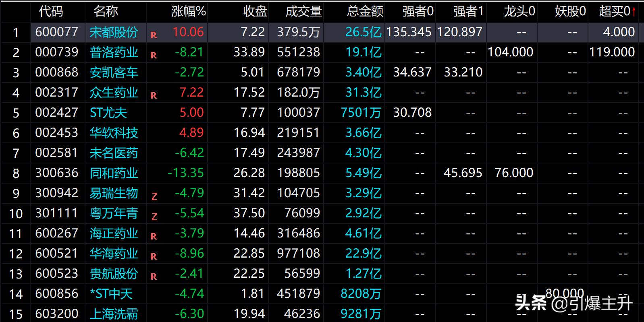This screenshot has height=322, width=644.
Task: Select stock name 未名医药
Action: 114,153
